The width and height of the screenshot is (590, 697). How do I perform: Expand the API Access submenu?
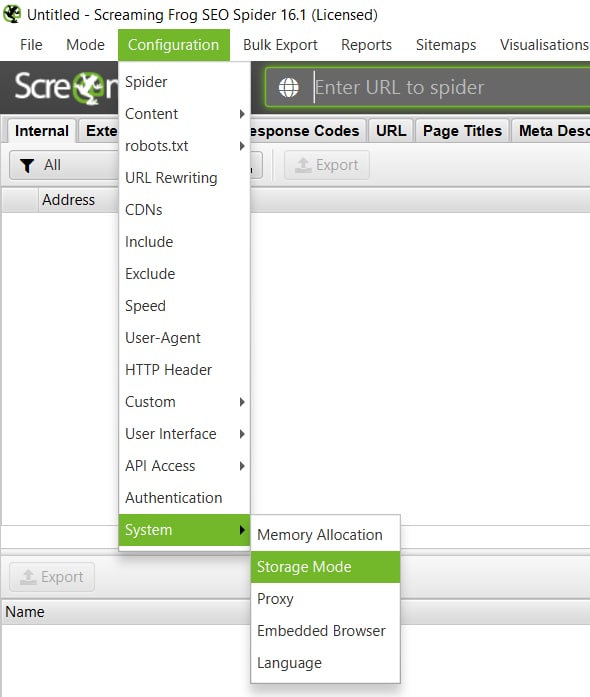(x=184, y=466)
